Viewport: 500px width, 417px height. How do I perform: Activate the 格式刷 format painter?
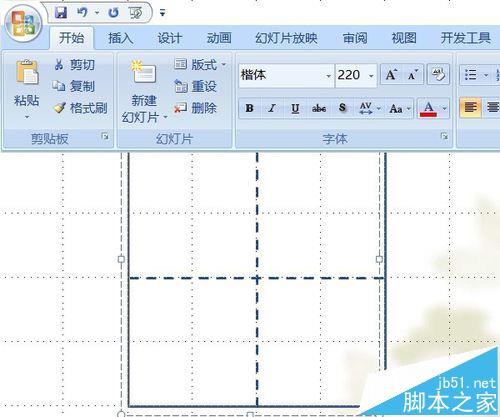tap(80, 108)
